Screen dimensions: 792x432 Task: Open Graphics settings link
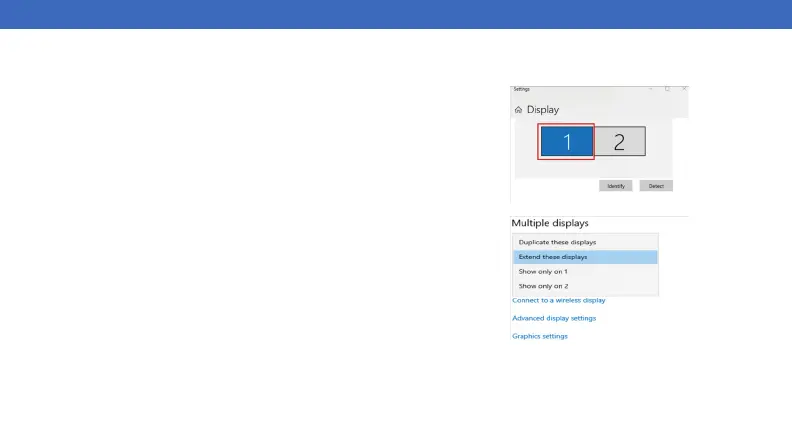(540, 336)
